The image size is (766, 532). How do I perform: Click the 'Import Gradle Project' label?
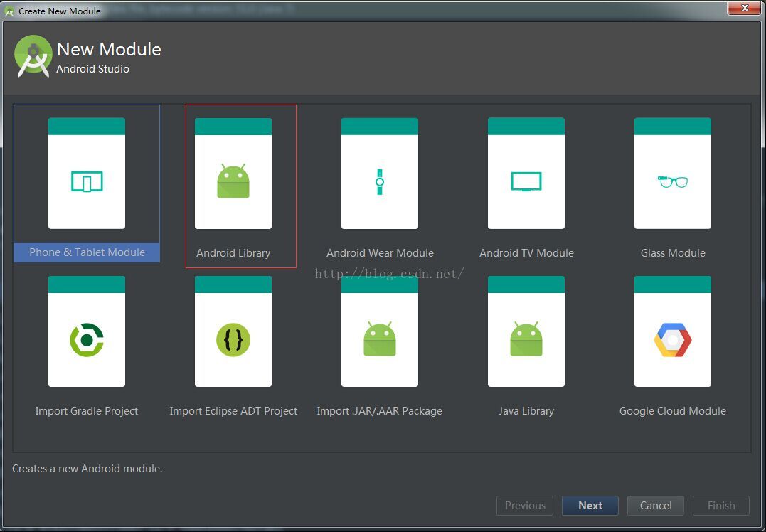coord(87,411)
